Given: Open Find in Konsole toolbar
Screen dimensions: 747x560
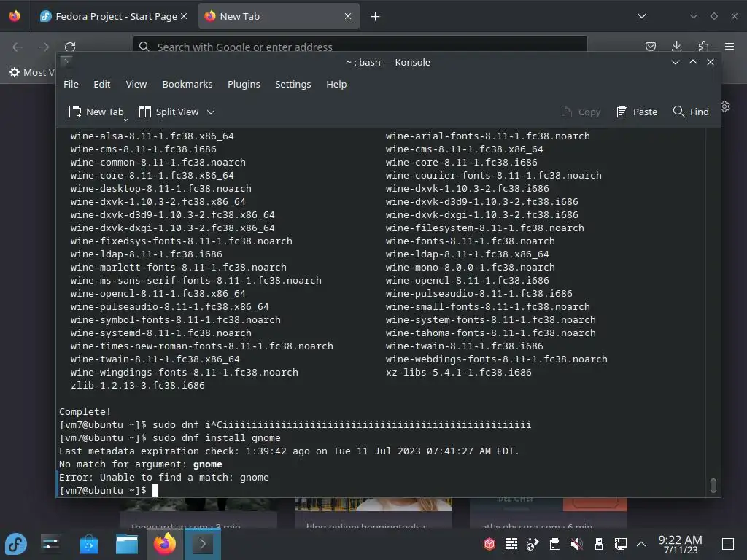Looking at the screenshot, I should click(x=691, y=112).
